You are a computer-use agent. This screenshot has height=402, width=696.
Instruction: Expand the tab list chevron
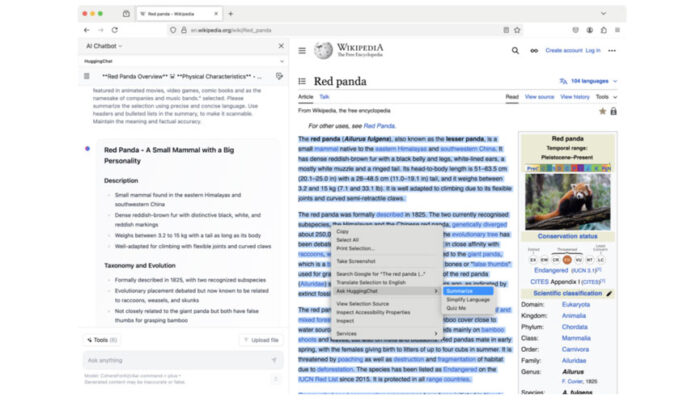coord(604,14)
